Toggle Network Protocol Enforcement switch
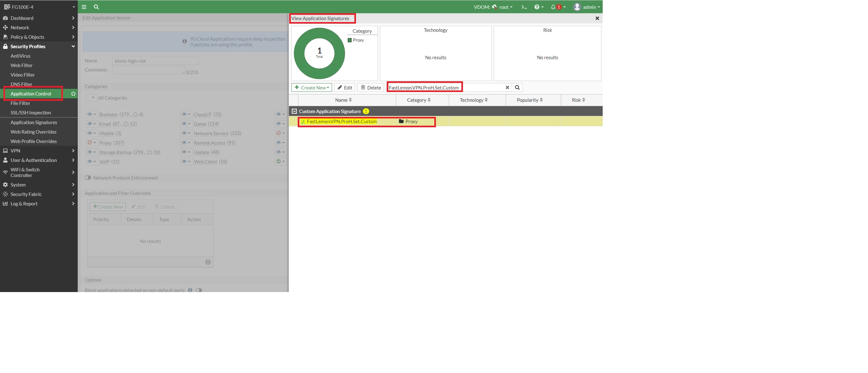This screenshot has width=868, height=373. tap(88, 178)
